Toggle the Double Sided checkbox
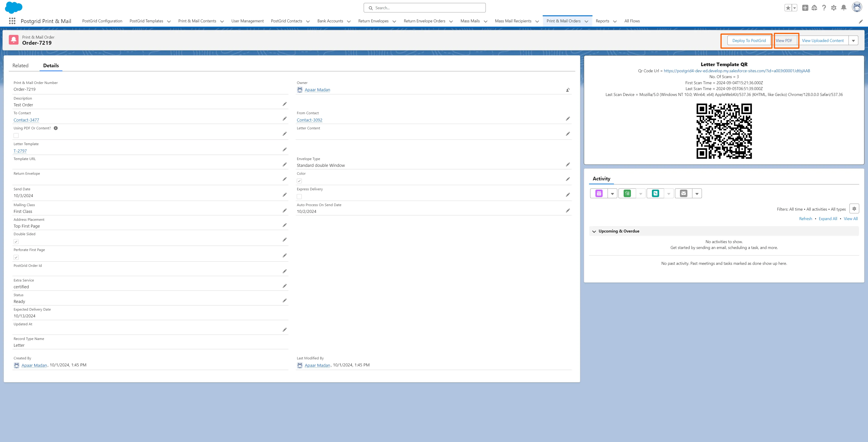Viewport: 868px width, 442px height. point(16,242)
